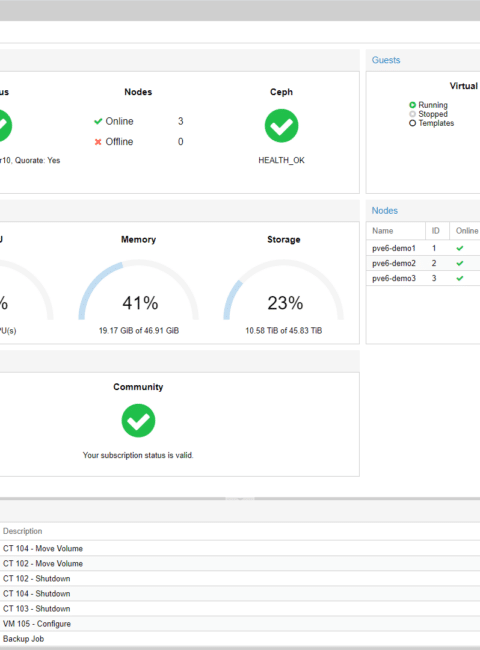The image size is (480, 650).
Task: Click the 23% storage percentage value
Action: point(285,303)
